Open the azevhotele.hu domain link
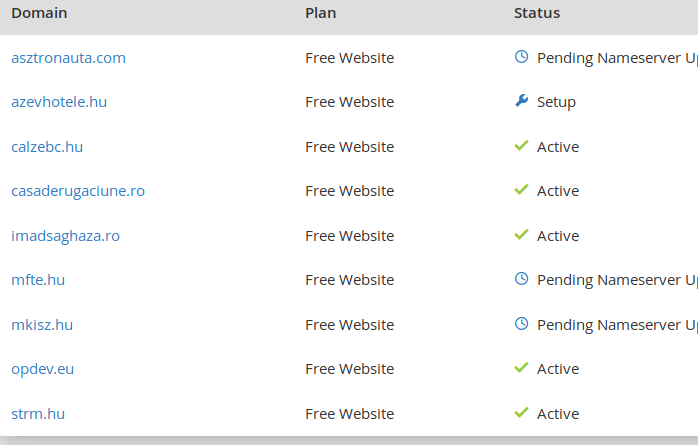Image resolution: width=698 pixels, height=445 pixels. tap(59, 102)
